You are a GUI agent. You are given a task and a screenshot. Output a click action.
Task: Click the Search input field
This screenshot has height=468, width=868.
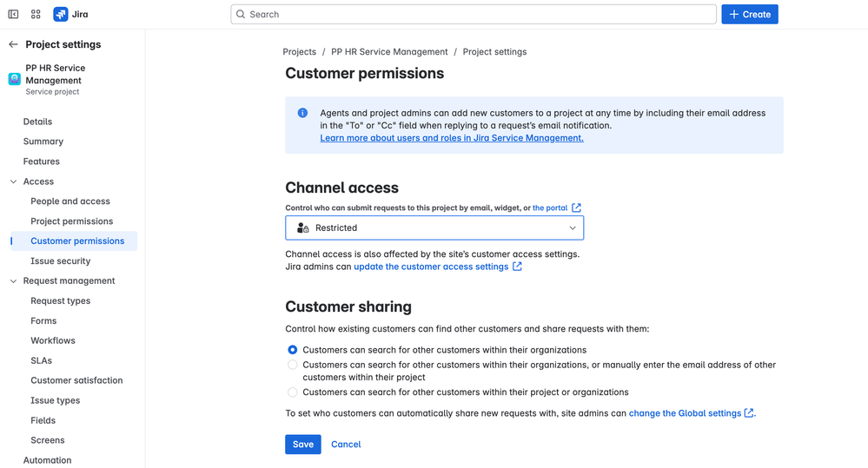point(474,14)
